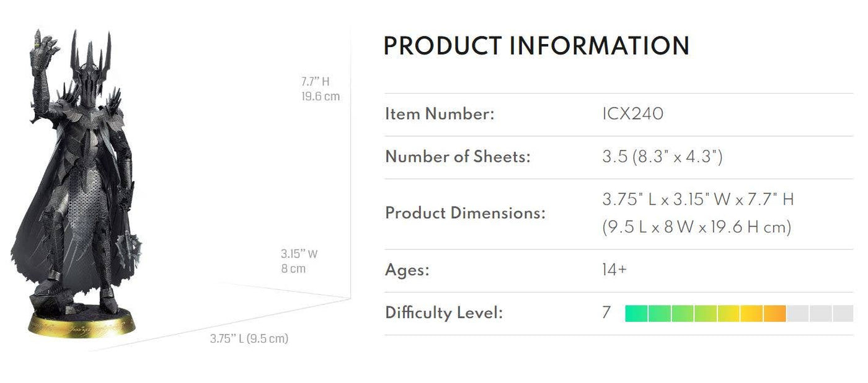This screenshot has width=868, height=383.
Task: Click the 3.15" W width annotation
Action: 299,261
